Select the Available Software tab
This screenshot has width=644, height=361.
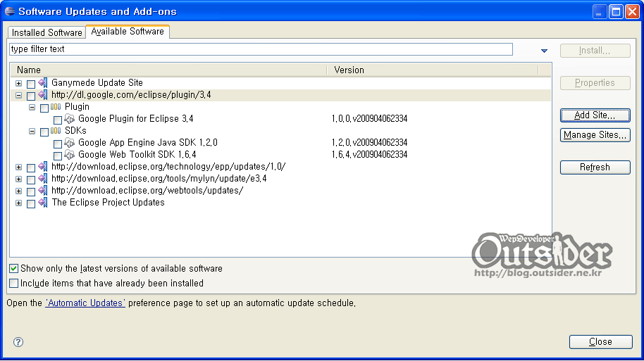(128, 32)
